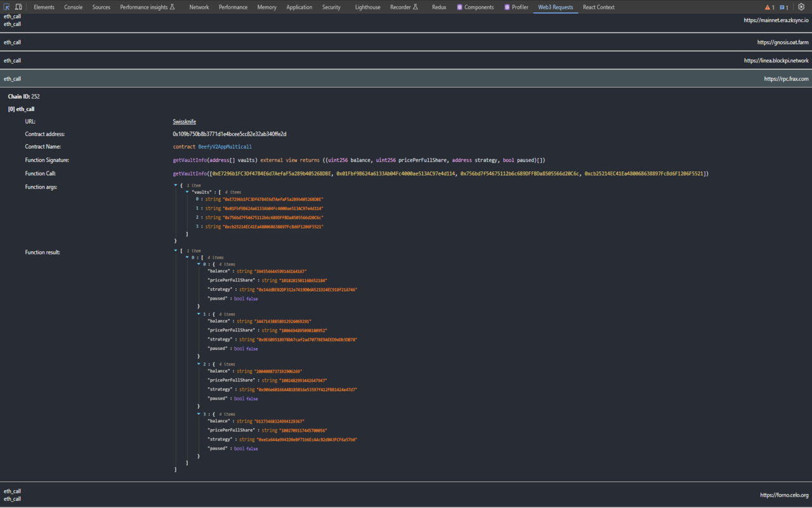This screenshot has height=508, width=812.
Task: Toggle the device toolbar icon
Action: pos(18,7)
